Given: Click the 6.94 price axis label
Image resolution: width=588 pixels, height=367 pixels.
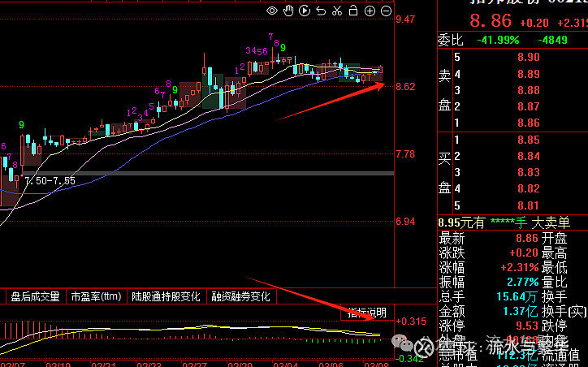Looking at the screenshot, I should tap(405, 222).
